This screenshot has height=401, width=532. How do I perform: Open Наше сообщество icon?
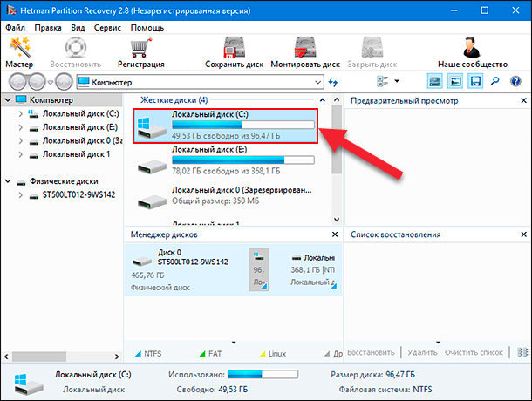[472, 47]
